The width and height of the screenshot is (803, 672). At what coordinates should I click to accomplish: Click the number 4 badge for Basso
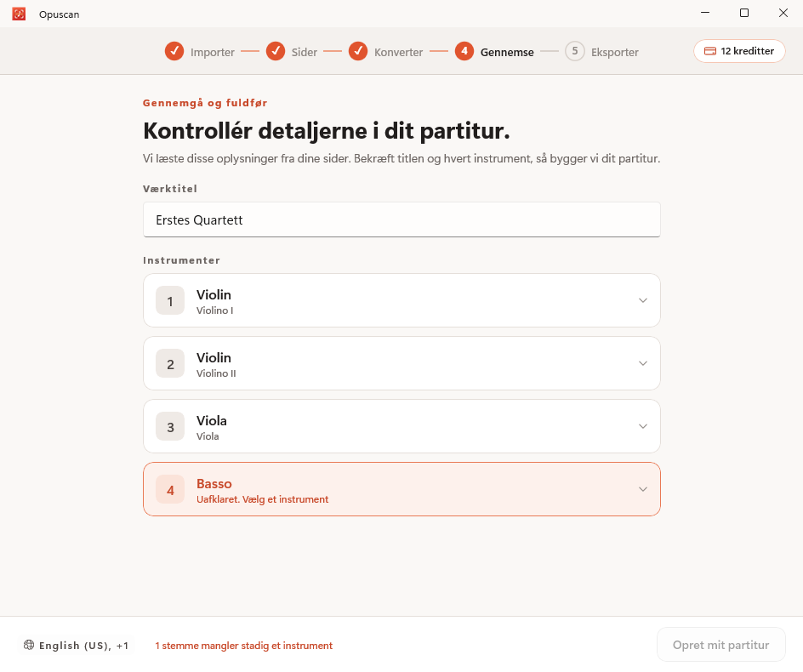(x=170, y=490)
